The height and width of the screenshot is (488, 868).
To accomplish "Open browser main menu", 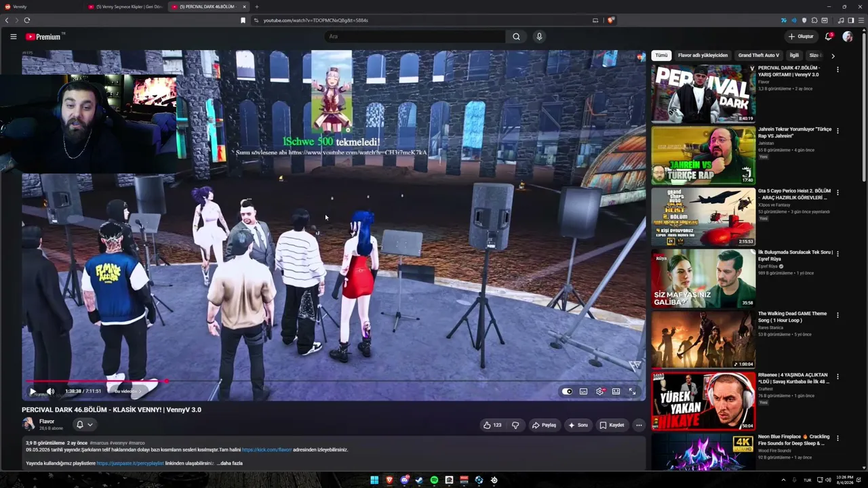I will pos(861,20).
